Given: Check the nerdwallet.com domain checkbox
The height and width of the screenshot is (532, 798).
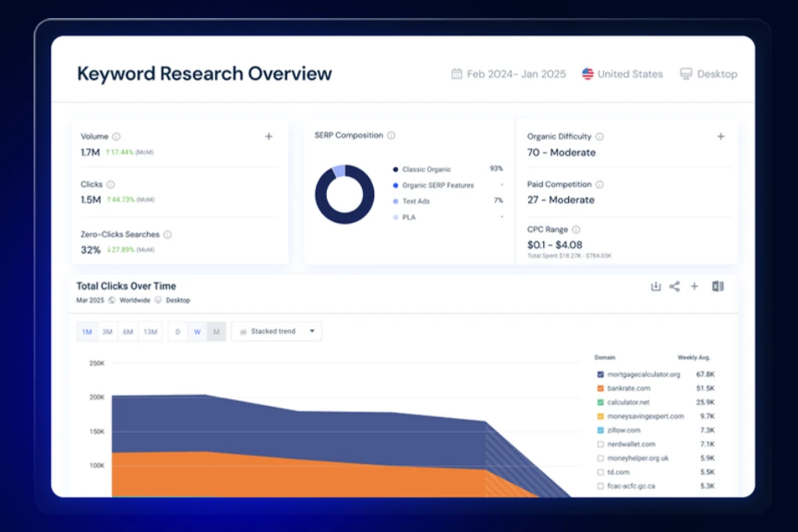Looking at the screenshot, I should click(x=601, y=444).
